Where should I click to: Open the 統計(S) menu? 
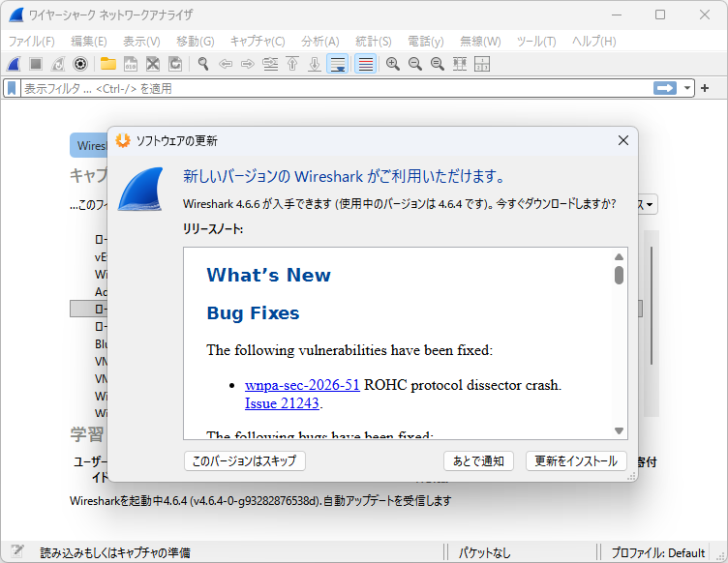374,42
